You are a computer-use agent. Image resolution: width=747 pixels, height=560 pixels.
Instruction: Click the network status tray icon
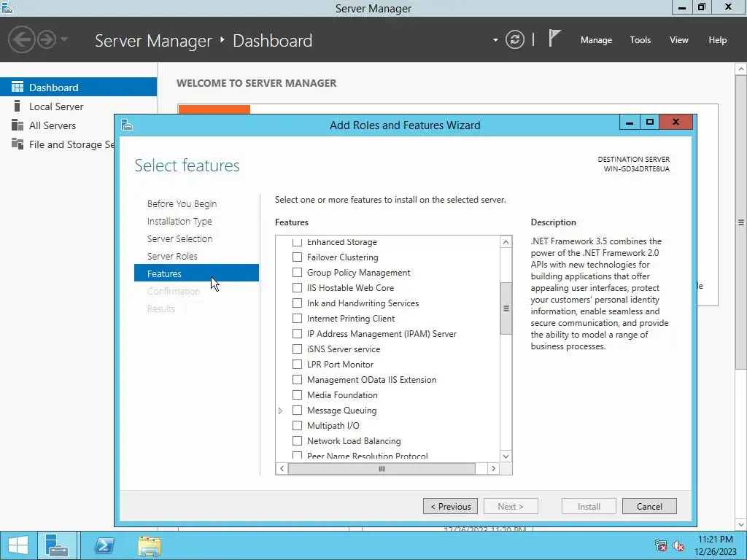[661, 545]
